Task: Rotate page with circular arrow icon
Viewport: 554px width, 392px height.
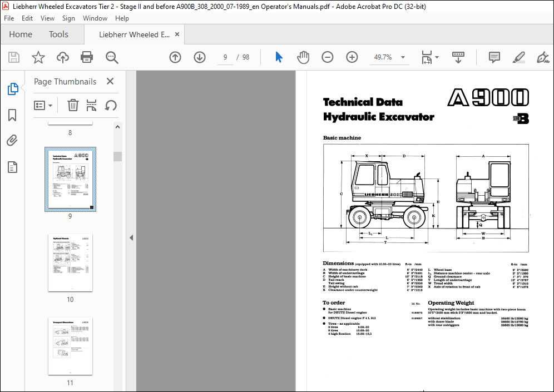Action: [111, 105]
